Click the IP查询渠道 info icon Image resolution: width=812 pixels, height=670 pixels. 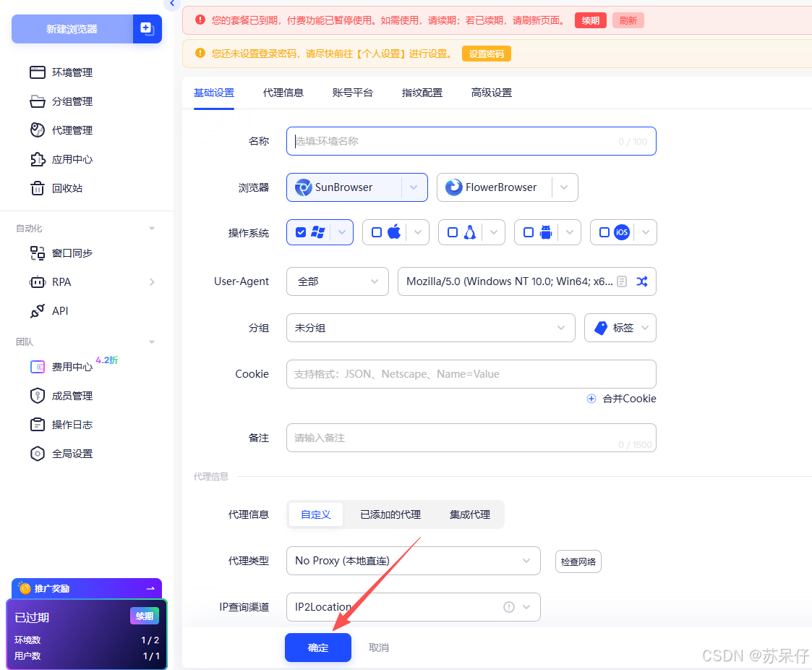click(x=509, y=607)
